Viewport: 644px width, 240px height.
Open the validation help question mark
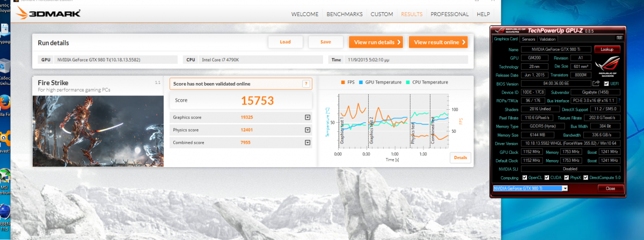[306, 84]
